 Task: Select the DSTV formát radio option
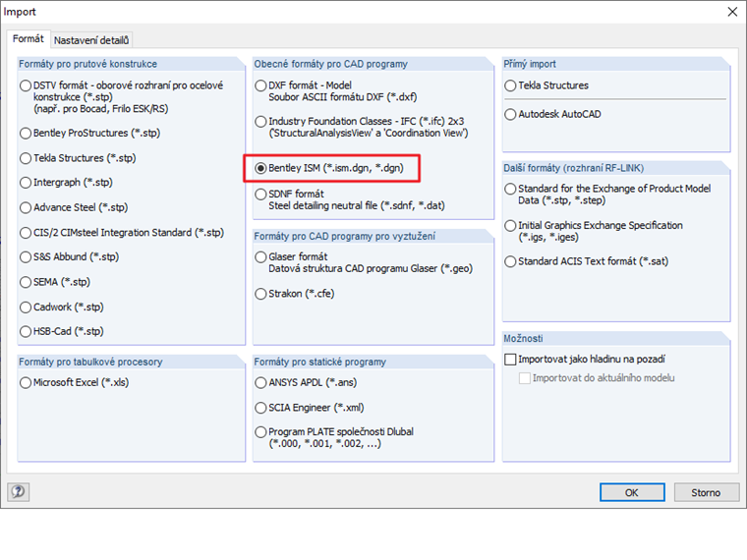pyautogui.click(x=27, y=85)
